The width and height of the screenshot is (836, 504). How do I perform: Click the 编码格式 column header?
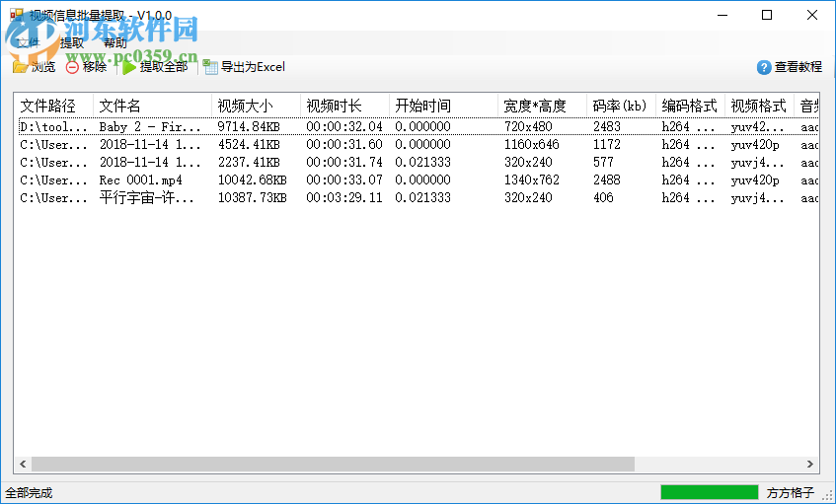(x=691, y=106)
